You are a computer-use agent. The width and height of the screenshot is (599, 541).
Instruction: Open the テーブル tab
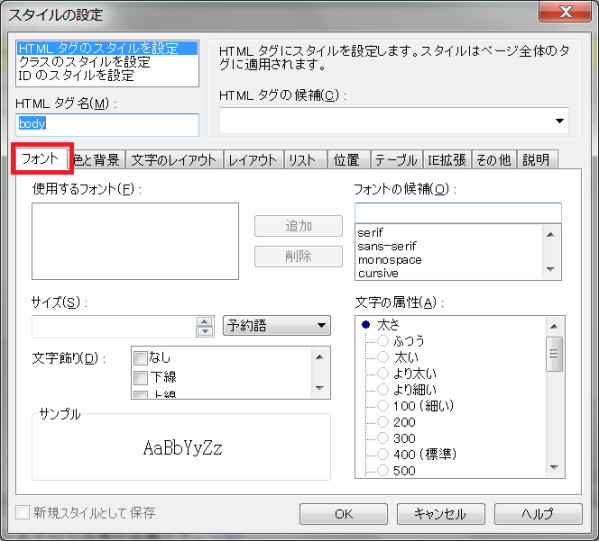(397, 160)
